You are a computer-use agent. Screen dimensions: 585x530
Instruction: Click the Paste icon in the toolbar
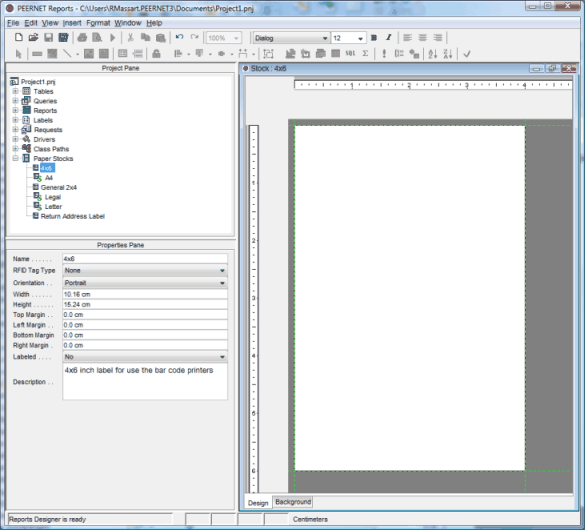[160, 37]
